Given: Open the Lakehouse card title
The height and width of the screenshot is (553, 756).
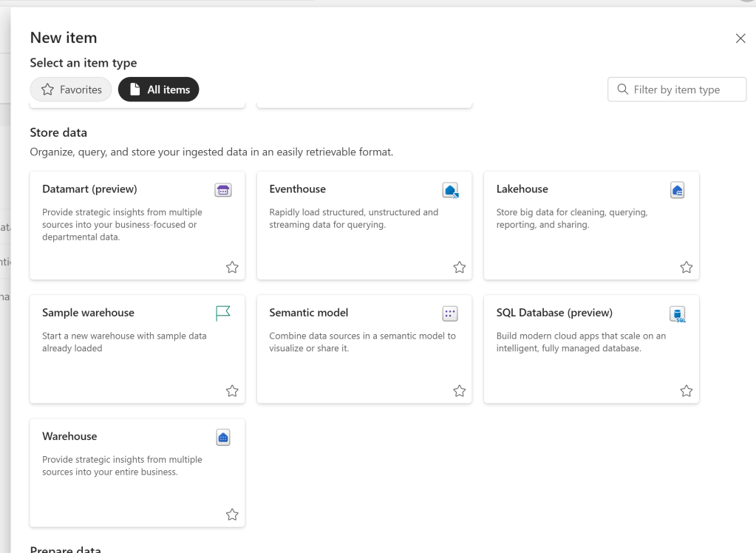Looking at the screenshot, I should [x=522, y=189].
